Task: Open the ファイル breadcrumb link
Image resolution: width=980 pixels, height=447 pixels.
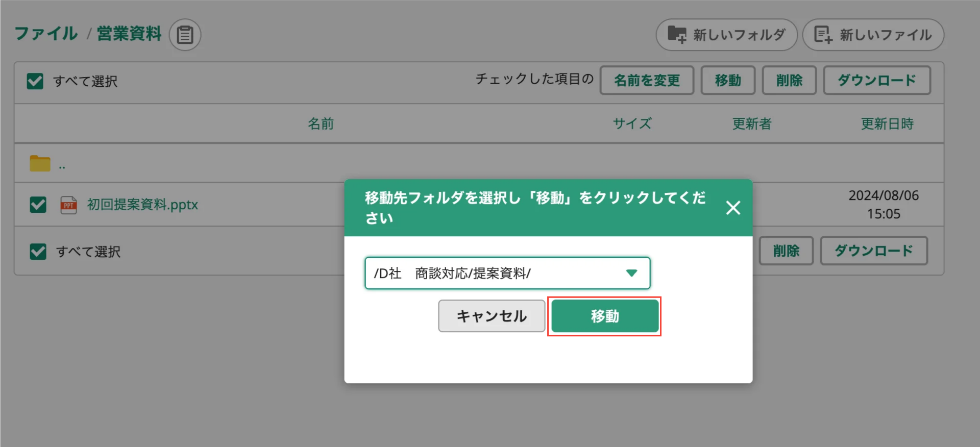Action: pos(46,34)
